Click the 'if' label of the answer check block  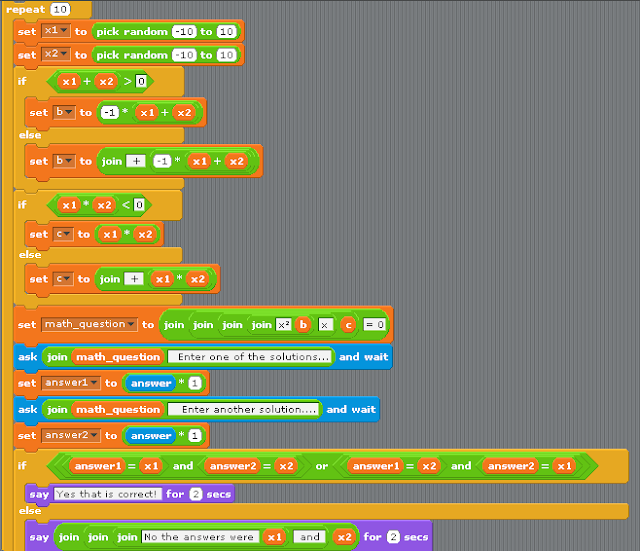22,466
